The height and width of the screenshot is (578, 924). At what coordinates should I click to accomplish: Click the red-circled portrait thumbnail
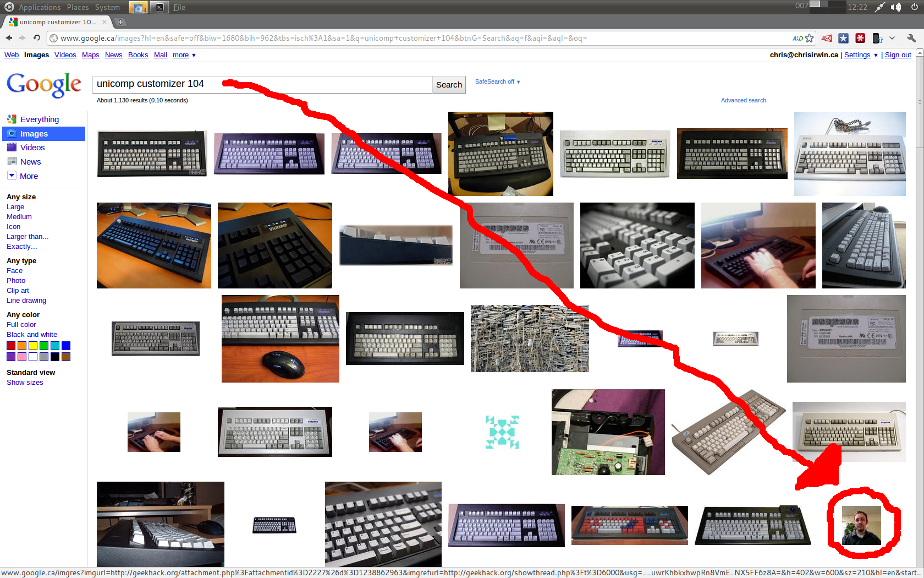coord(862,525)
